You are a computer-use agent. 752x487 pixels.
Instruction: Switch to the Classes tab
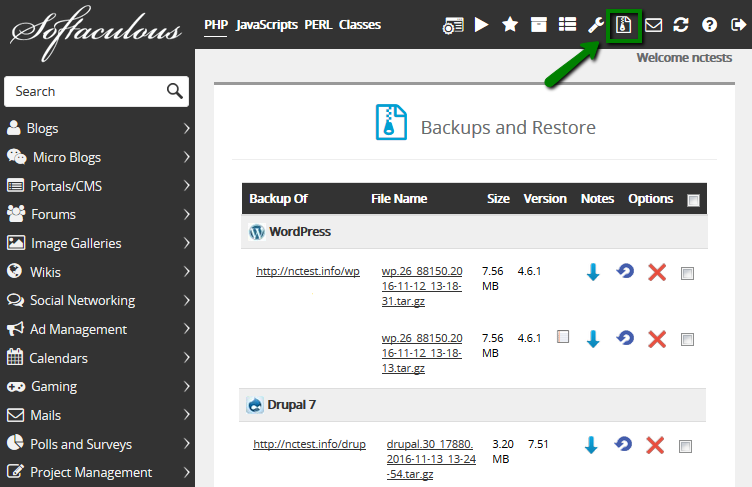click(360, 24)
